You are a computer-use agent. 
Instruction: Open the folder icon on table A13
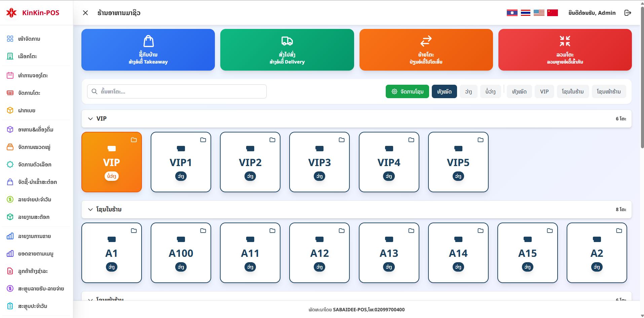411,231
